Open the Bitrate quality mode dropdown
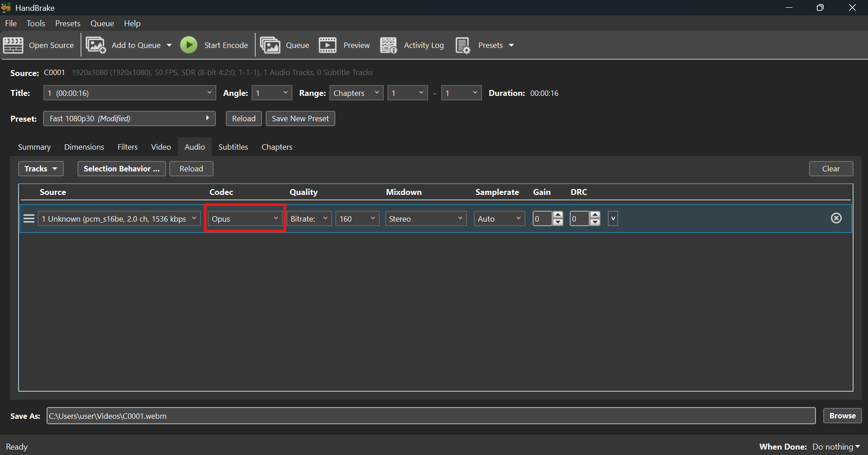 click(309, 219)
